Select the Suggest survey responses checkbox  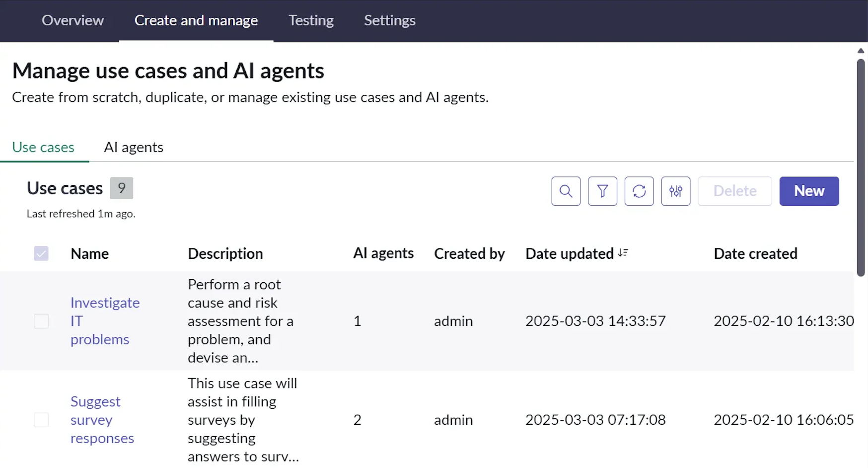(41, 420)
